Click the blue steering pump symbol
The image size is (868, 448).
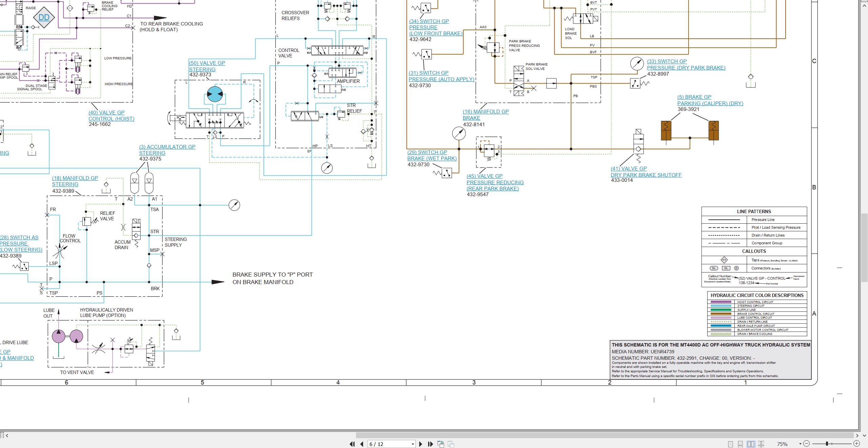[215, 94]
